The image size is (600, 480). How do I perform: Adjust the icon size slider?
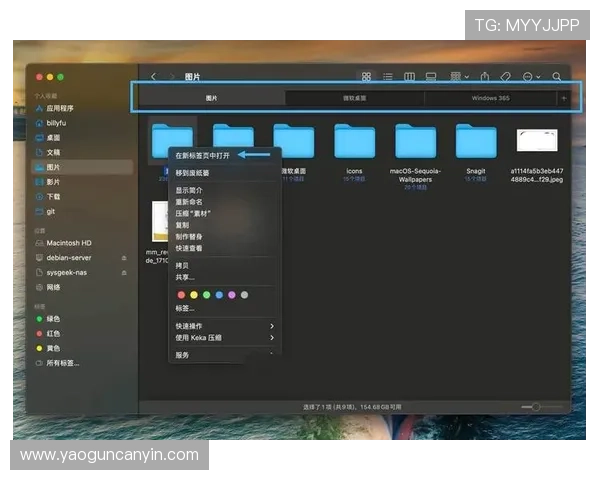click(537, 407)
